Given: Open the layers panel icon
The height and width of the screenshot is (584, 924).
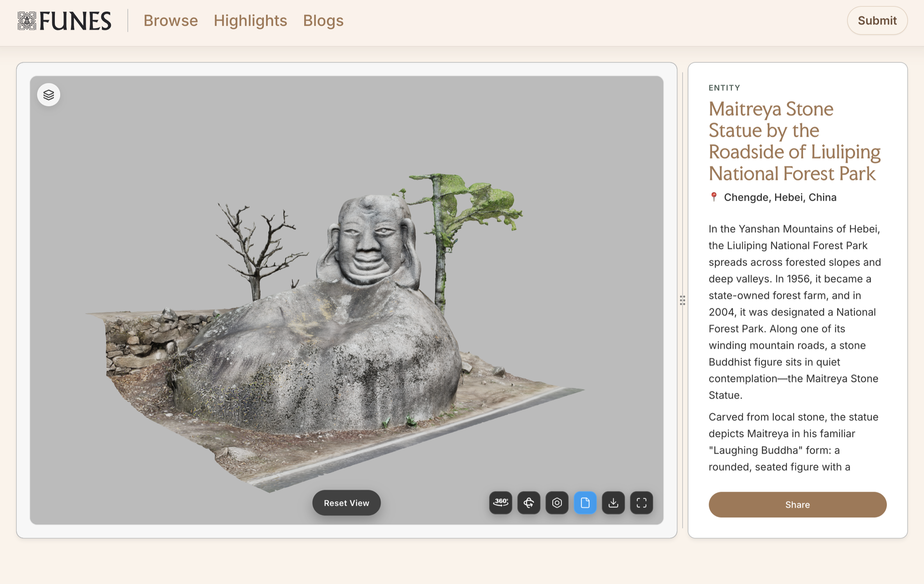Looking at the screenshot, I should tap(49, 95).
